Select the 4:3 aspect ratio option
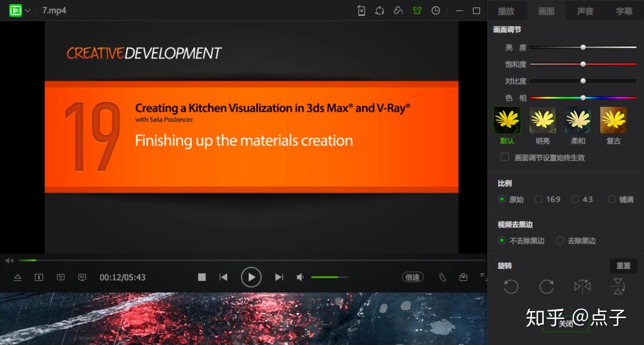Viewport: 644px width, 345px height. pyautogui.click(x=575, y=199)
